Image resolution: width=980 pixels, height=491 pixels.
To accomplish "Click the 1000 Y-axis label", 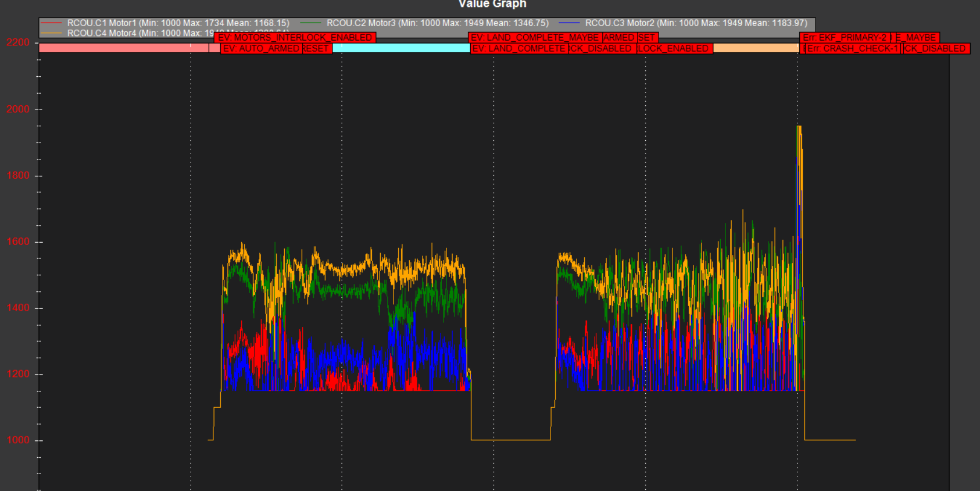I will point(17,440).
